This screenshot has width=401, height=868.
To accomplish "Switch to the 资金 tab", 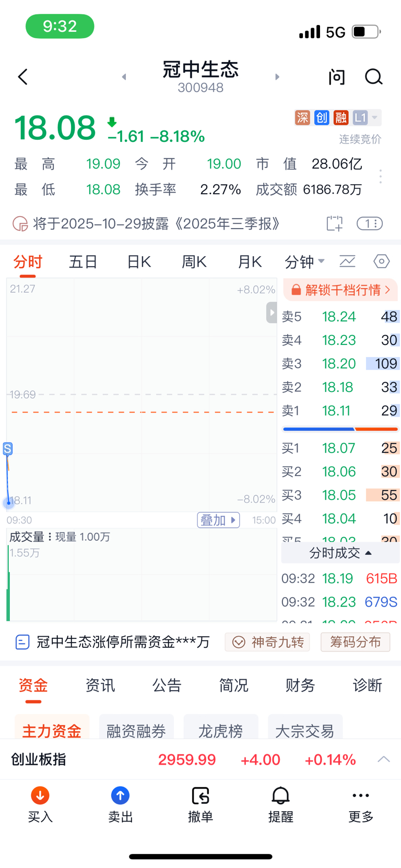I will (33, 685).
